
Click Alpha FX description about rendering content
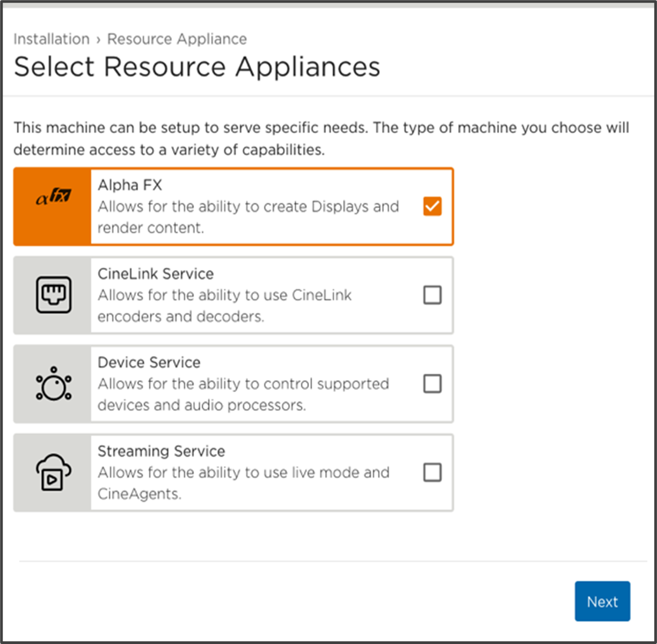248,217
